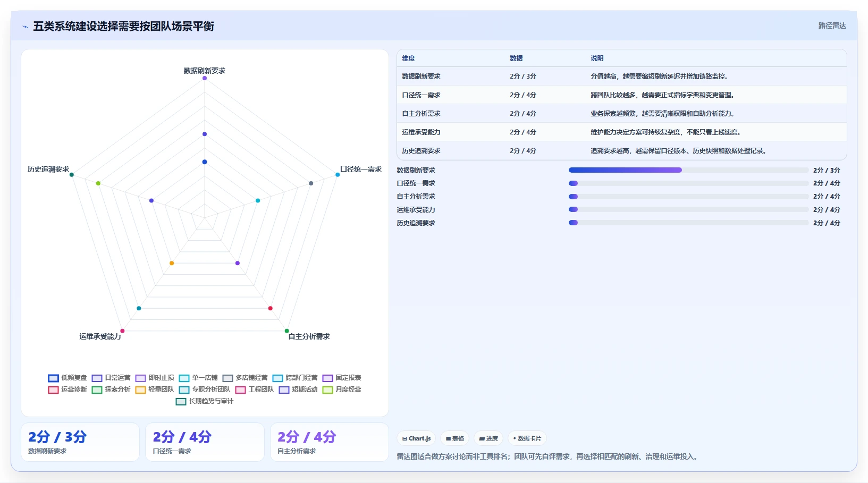Select the 自主分析需求 table row name
Viewport: 868px width, 483px height.
coord(421,114)
